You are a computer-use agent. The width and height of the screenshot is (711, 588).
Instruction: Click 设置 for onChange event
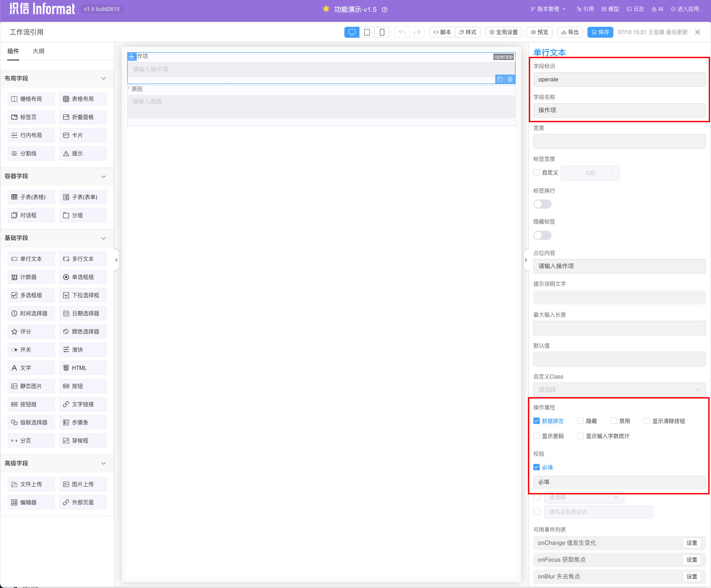691,543
